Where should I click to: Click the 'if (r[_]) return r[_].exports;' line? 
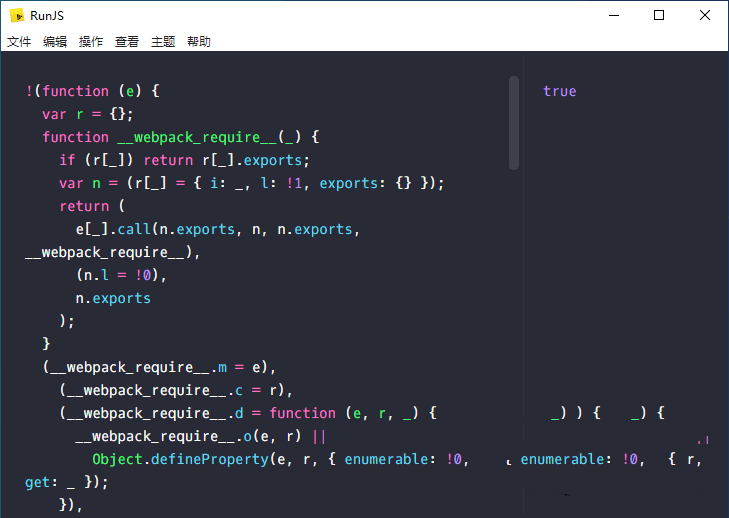pyautogui.click(x=184, y=160)
